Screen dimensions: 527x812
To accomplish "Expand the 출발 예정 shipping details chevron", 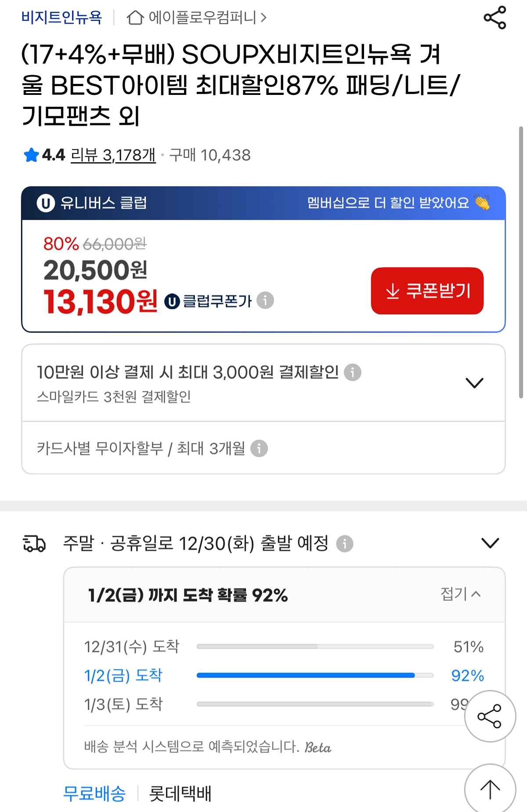I will point(490,543).
